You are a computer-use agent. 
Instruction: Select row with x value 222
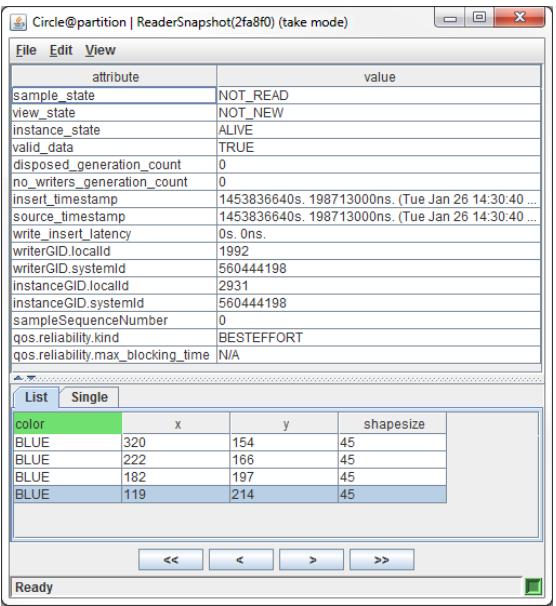click(230, 460)
